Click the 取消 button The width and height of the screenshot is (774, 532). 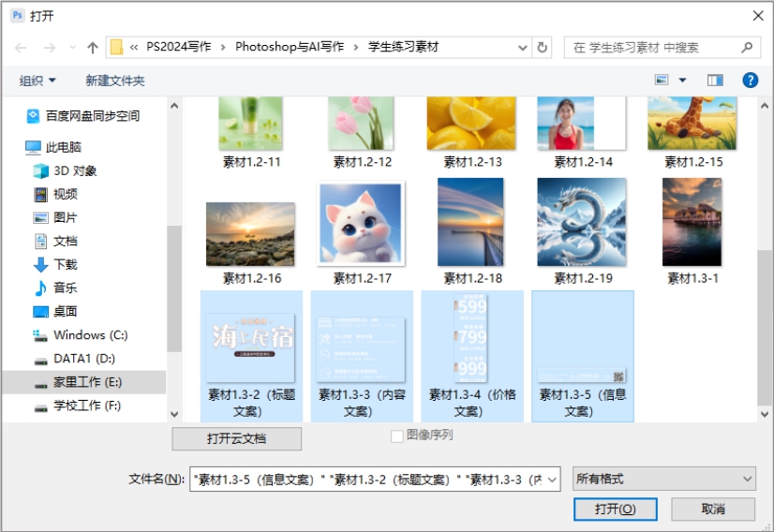coord(713,509)
